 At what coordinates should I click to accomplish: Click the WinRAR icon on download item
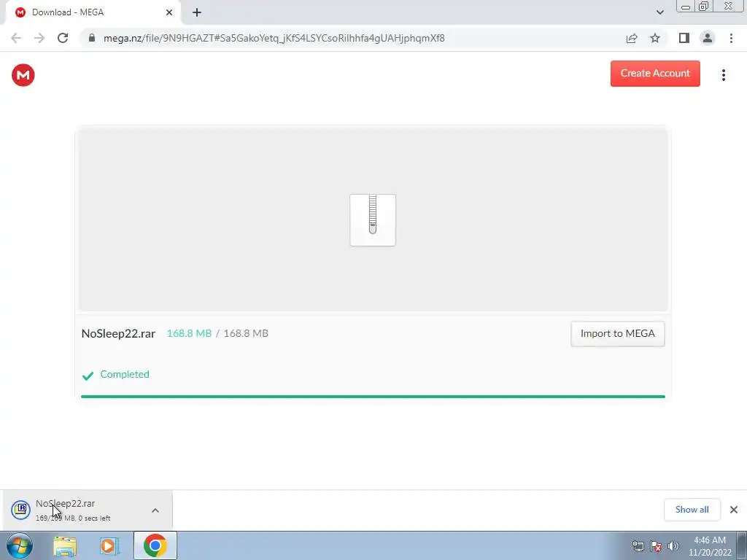tap(20, 510)
